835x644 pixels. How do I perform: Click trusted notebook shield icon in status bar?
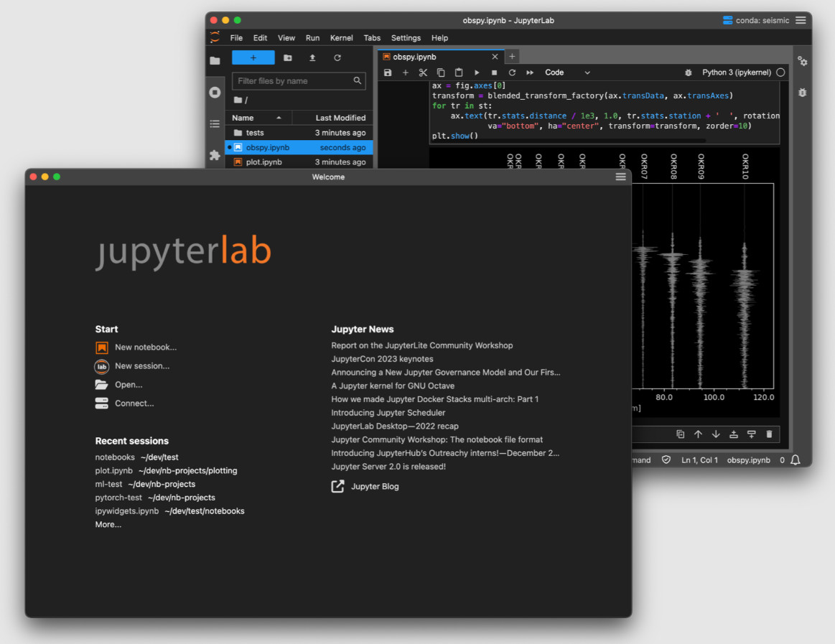(666, 459)
